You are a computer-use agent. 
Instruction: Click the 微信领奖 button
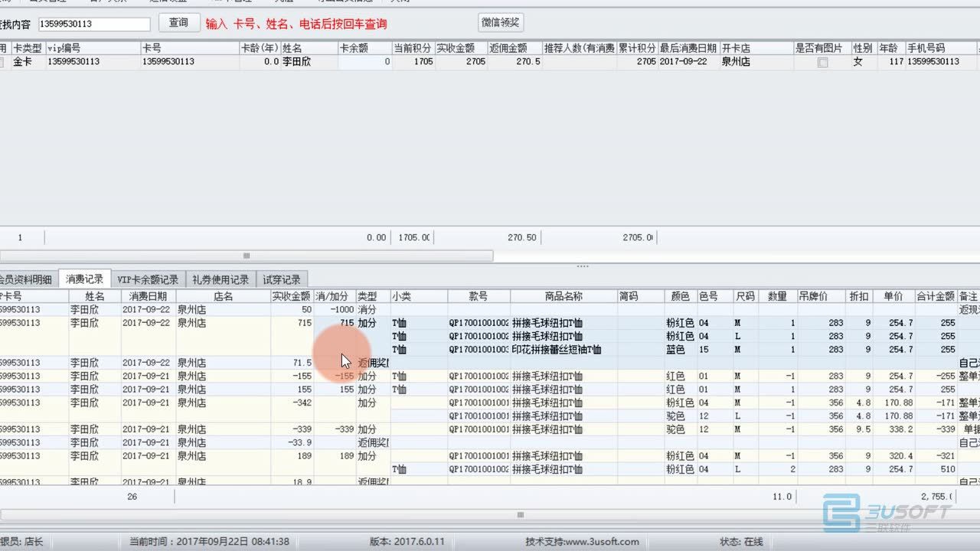[x=500, y=23]
